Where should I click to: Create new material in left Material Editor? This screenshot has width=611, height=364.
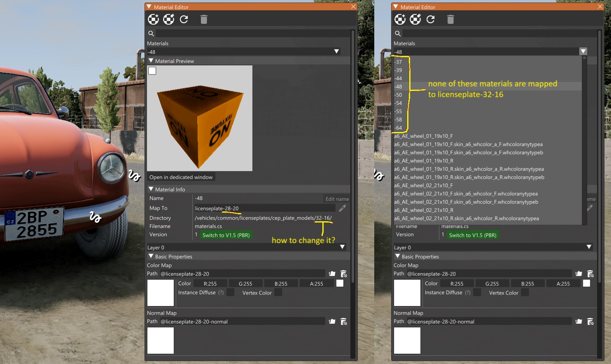point(153,19)
